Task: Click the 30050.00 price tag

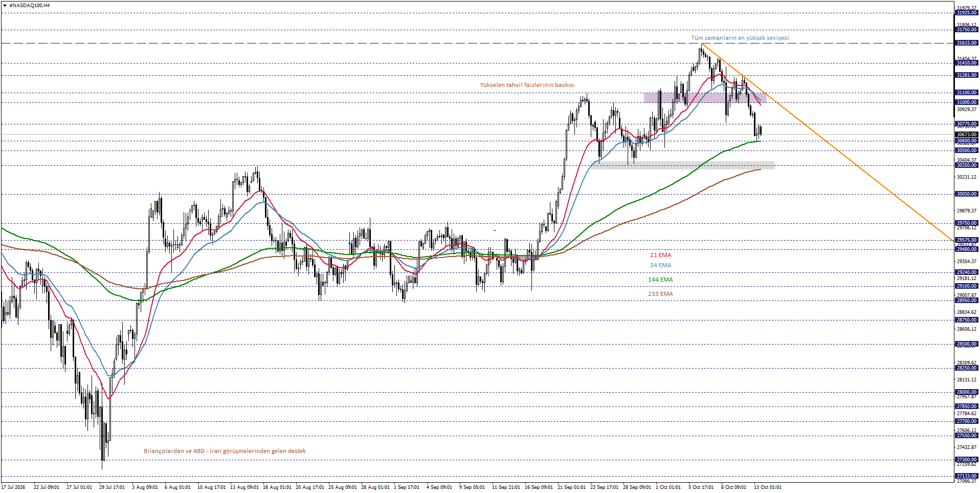Action: [966, 194]
